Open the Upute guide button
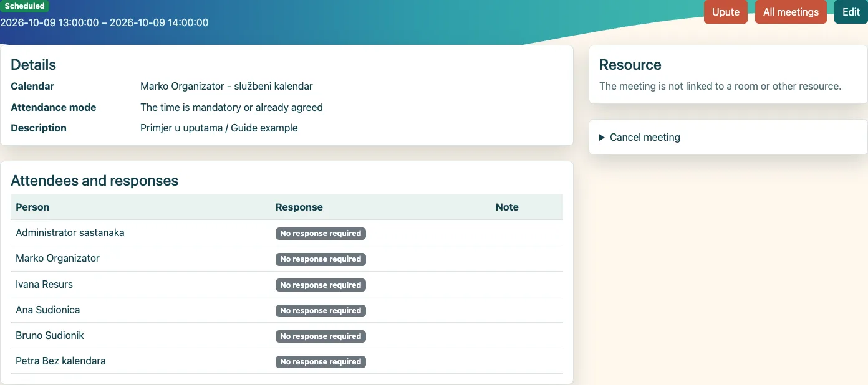868x385 pixels. [x=725, y=12]
